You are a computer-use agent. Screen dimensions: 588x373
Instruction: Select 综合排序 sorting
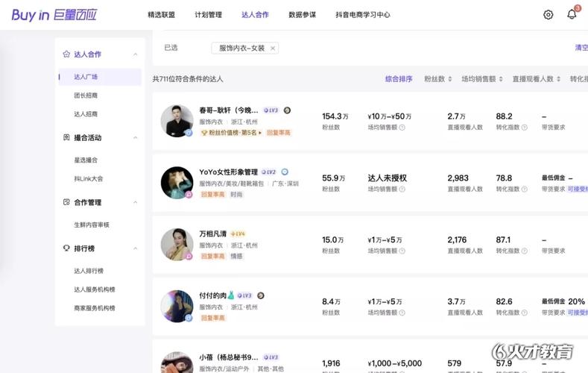click(x=399, y=79)
